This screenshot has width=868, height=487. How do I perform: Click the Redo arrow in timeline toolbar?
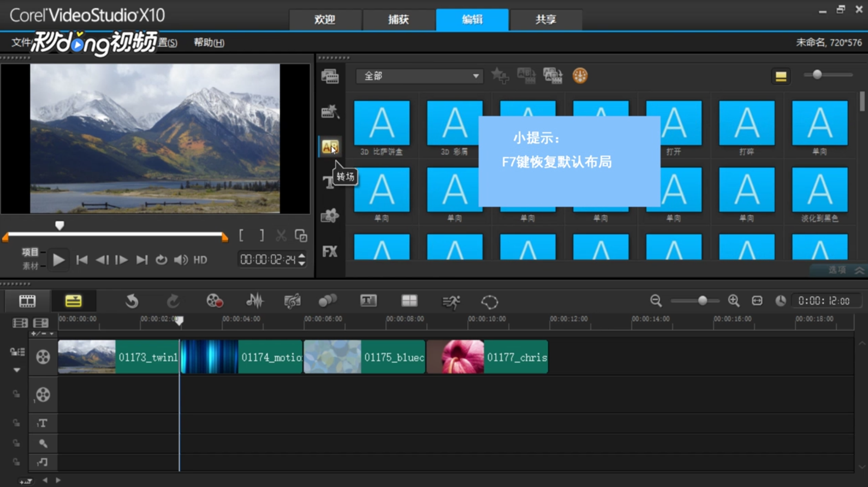coord(173,301)
